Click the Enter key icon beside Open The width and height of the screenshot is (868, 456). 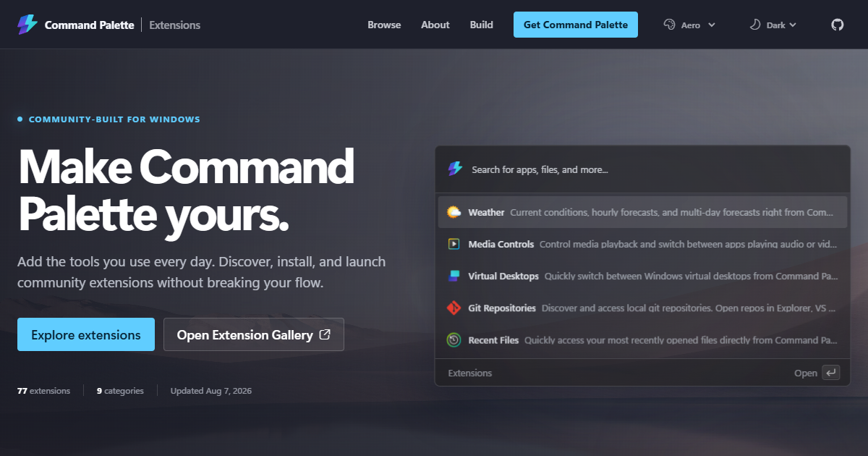[x=831, y=373]
